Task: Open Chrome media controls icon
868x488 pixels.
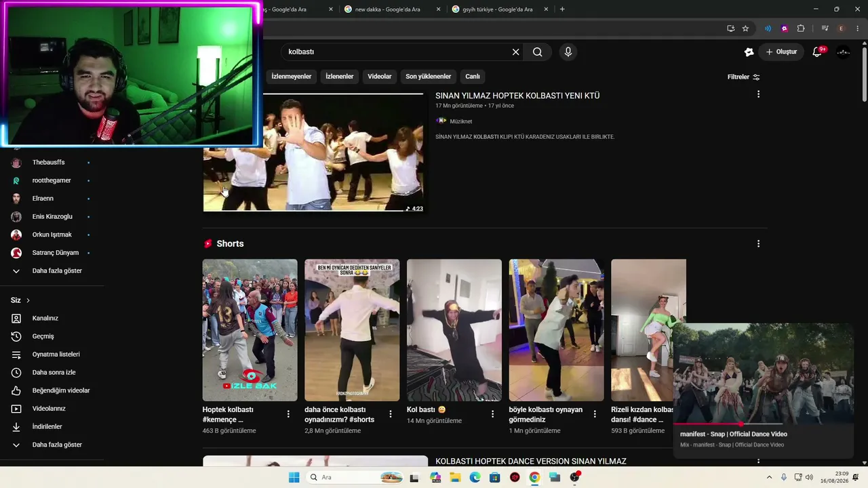Action: click(x=825, y=28)
